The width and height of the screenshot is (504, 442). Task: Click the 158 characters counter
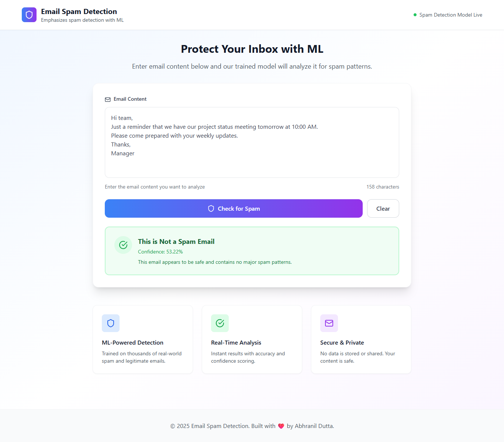pyautogui.click(x=383, y=187)
